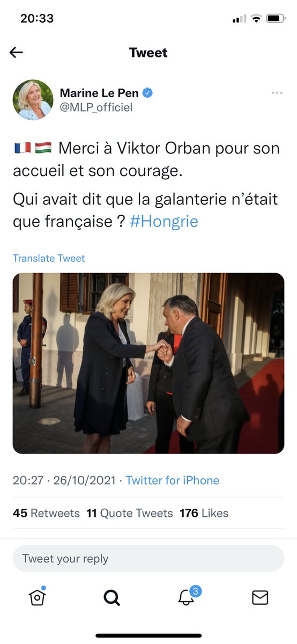297x644 pixels.
Task: Open the attached tweet photo
Action: [148, 363]
